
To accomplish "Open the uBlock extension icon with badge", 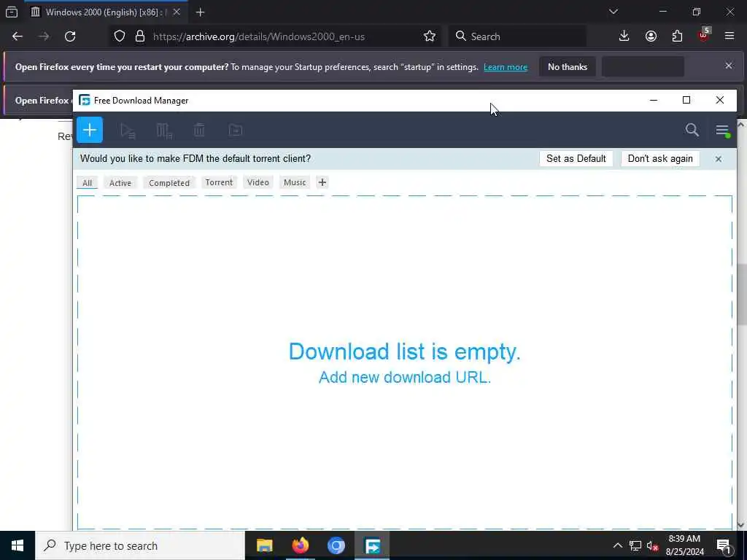I will (704, 35).
